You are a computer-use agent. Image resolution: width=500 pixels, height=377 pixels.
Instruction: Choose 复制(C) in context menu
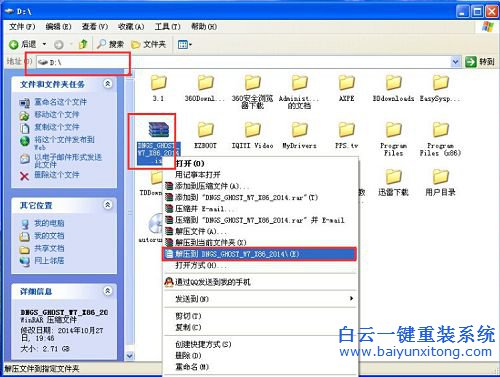tap(260, 327)
